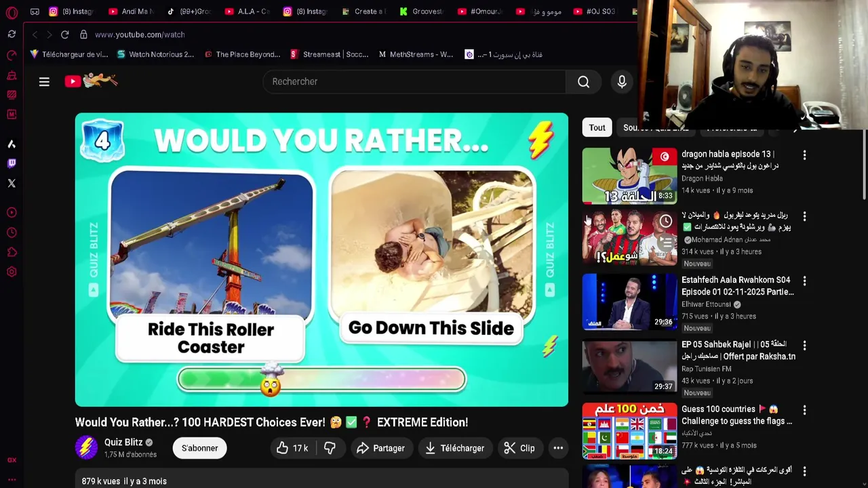The width and height of the screenshot is (868, 488).
Task: Download the video via Télécharger
Action: (x=454, y=448)
